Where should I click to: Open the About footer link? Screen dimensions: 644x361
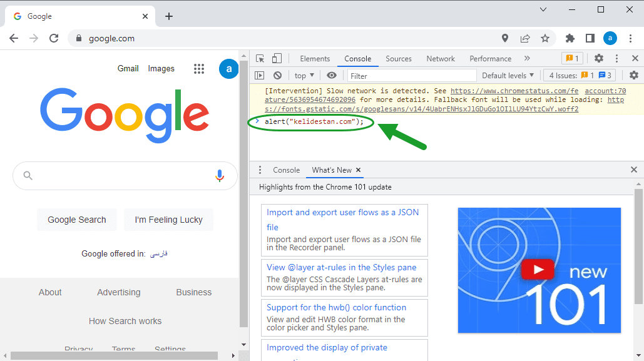coord(50,292)
